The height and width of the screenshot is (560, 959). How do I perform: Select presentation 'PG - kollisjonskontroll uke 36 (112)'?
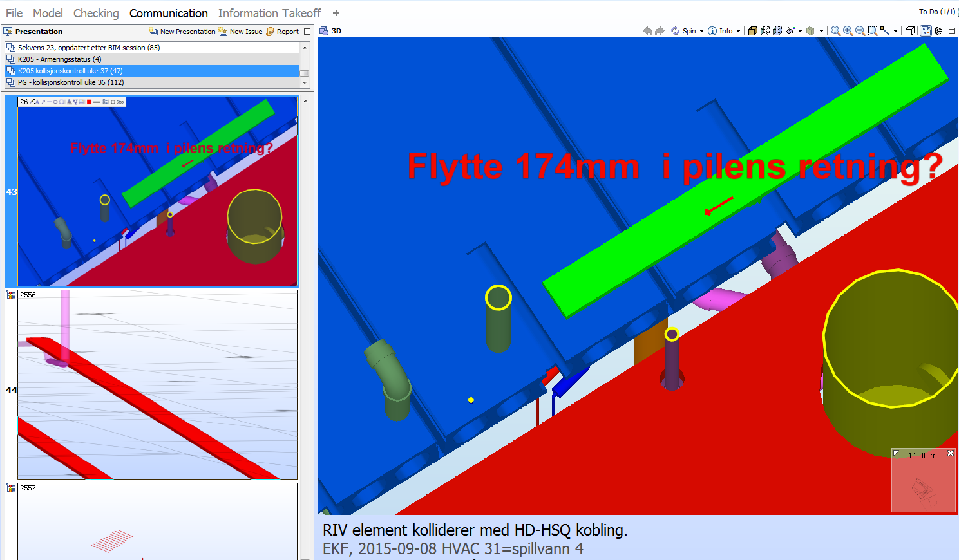(152, 82)
